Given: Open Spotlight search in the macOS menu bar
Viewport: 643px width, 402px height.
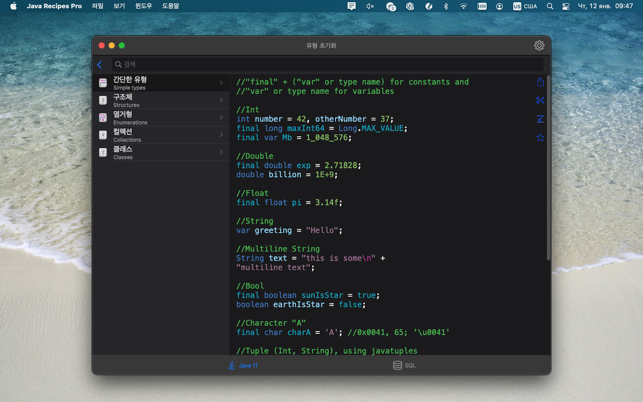Looking at the screenshot, I should pyautogui.click(x=549, y=6).
